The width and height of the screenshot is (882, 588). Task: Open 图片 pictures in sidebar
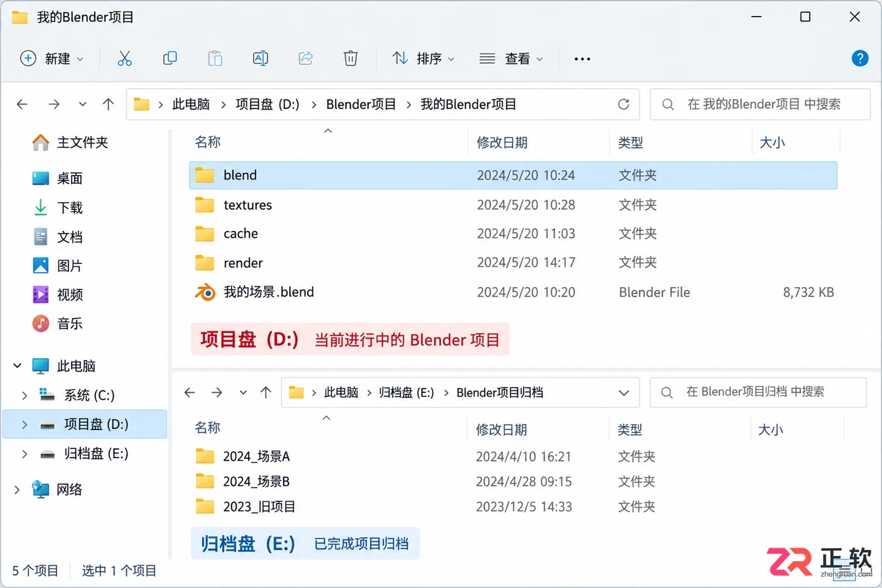pos(57,266)
